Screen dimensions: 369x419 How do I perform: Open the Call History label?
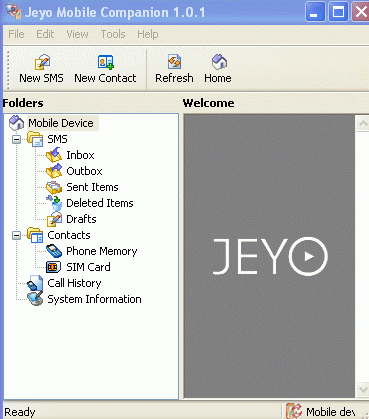74,283
